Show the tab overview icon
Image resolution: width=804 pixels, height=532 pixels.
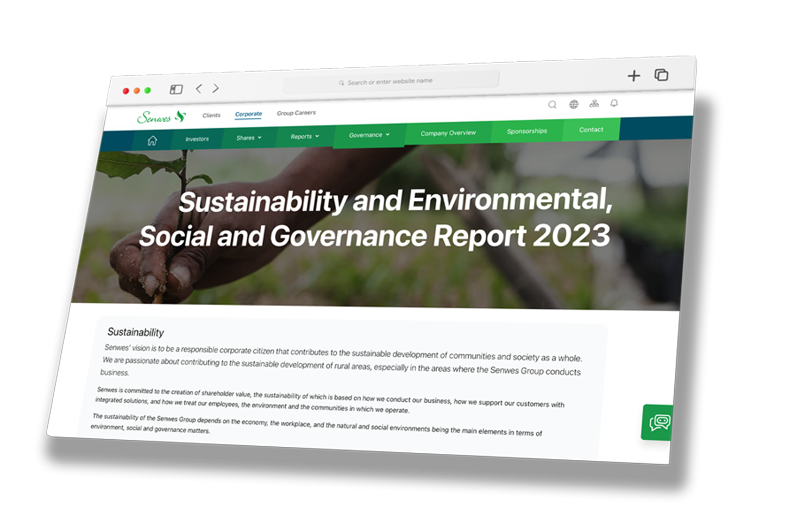pyautogui.click(x=661, y=74)
